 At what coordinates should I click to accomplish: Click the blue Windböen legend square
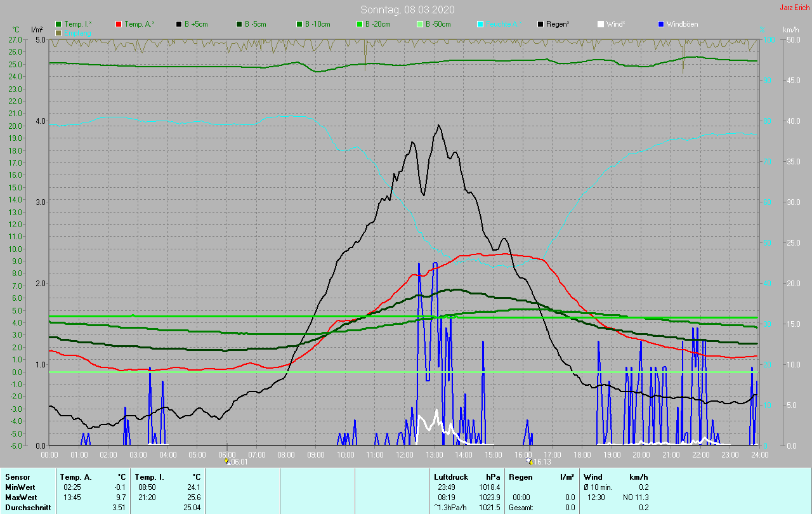click(661, 24)
